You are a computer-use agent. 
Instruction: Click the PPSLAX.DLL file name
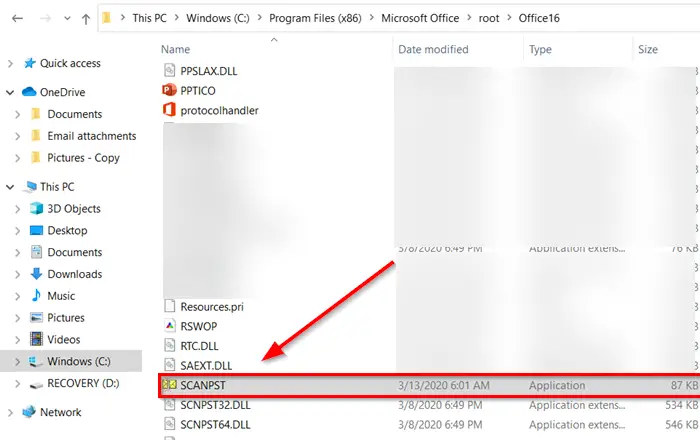(x=208, y=71)
